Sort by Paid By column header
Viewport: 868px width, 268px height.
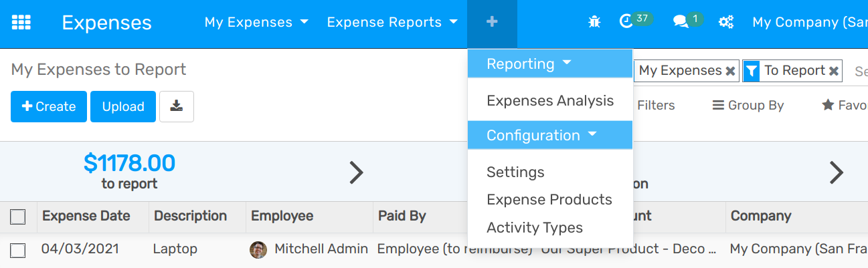click(x=402, y=216)
